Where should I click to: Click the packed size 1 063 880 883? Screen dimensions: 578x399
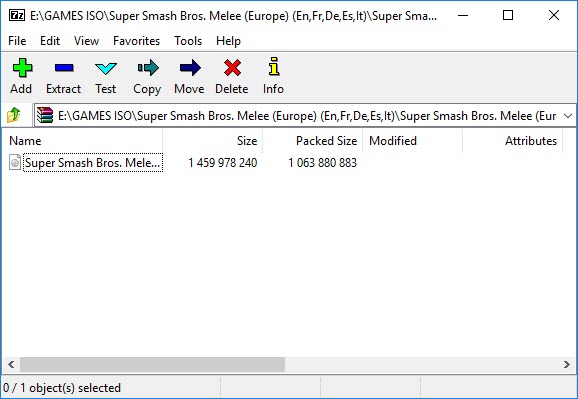[323, 163]
